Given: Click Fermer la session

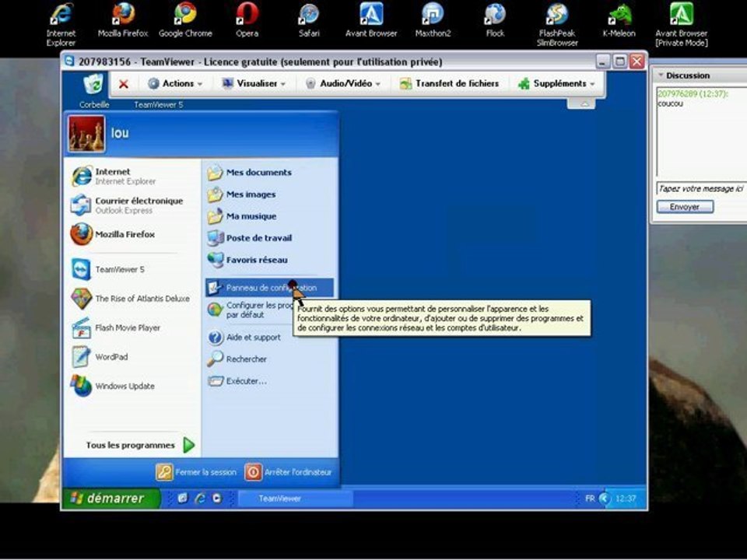Looking at the screenshot, I should [196, 472].
